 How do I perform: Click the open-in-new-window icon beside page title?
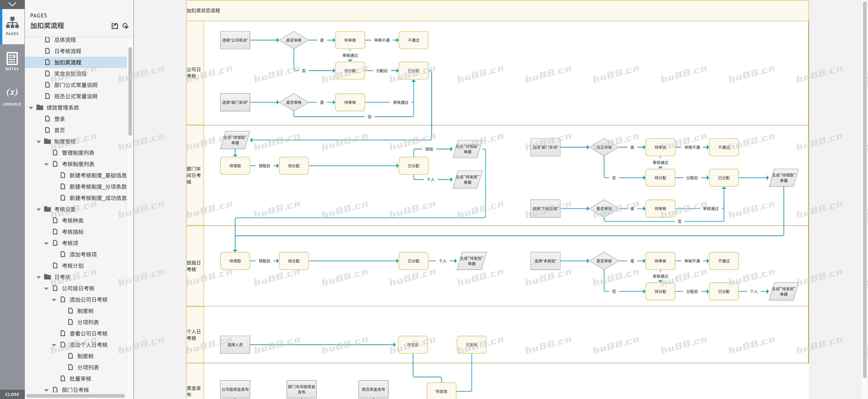pyautogui.click(x=115, y=26)
